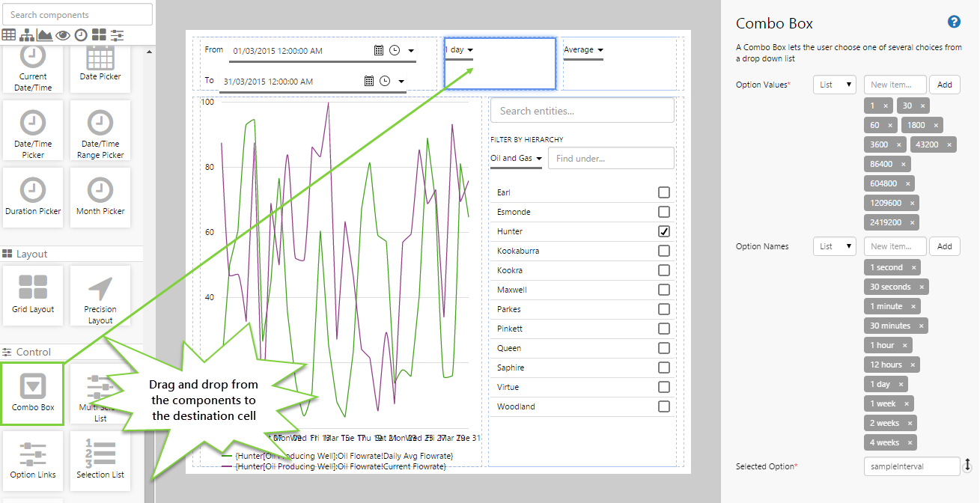The width and height of the screenshot is (980, 503).
Task: Open calendar for the From date
Action: [x=380, y=50]
